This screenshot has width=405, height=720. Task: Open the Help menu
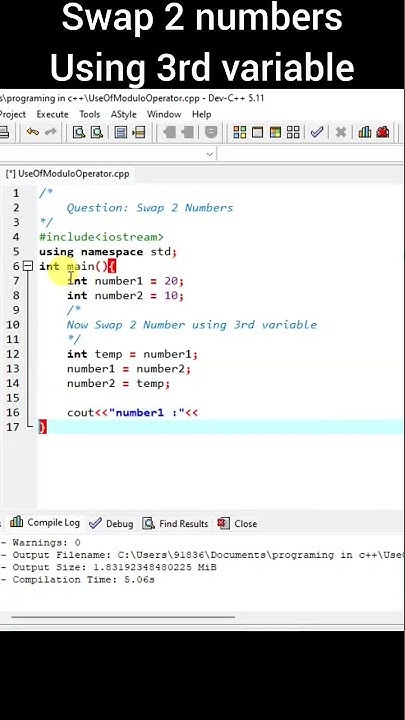coord(202,114)
